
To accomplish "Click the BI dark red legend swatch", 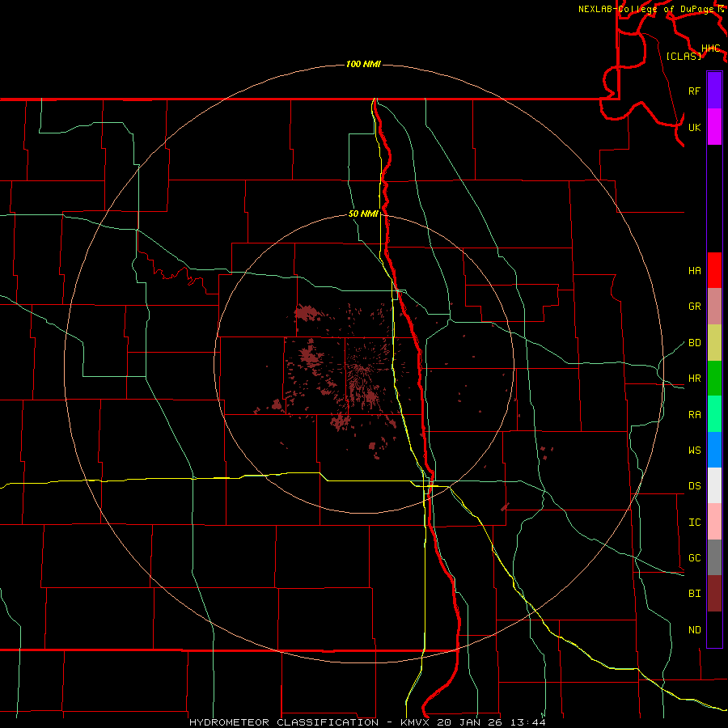I will [x=714, y=594].
